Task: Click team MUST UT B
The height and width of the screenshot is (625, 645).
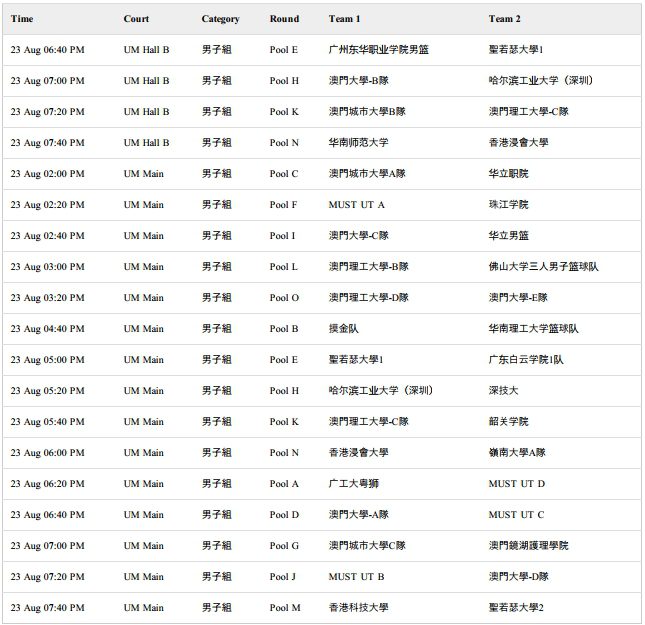Action: (356, 576)
